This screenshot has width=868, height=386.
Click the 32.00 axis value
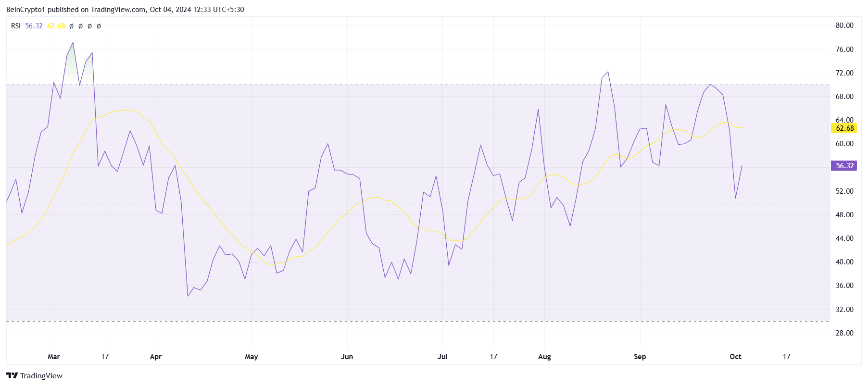(844, 310)
